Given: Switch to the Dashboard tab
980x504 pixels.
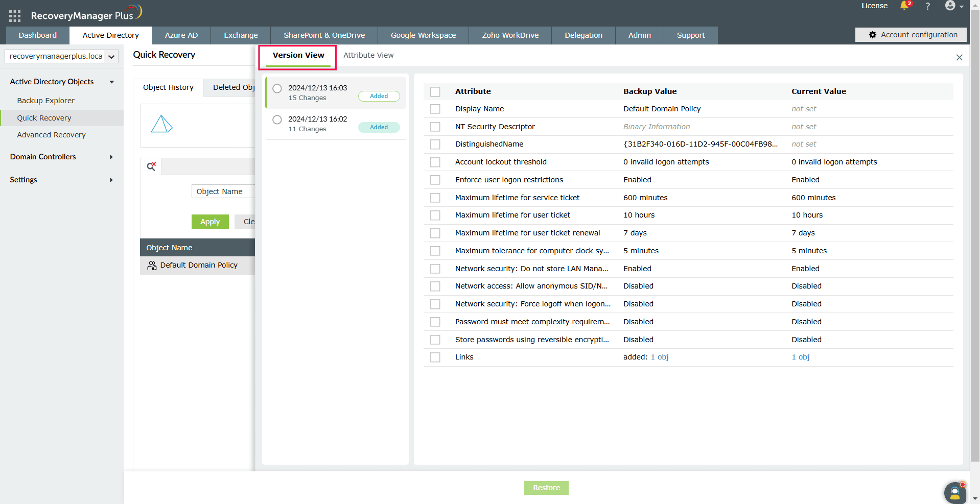Looking at the screenshot, I should tap(38, 35).
